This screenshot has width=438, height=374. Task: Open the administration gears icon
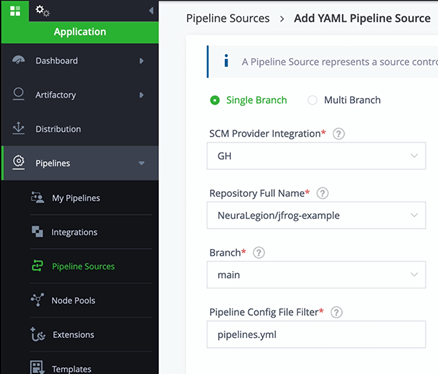pyautogui.click(x=42, y=11)
